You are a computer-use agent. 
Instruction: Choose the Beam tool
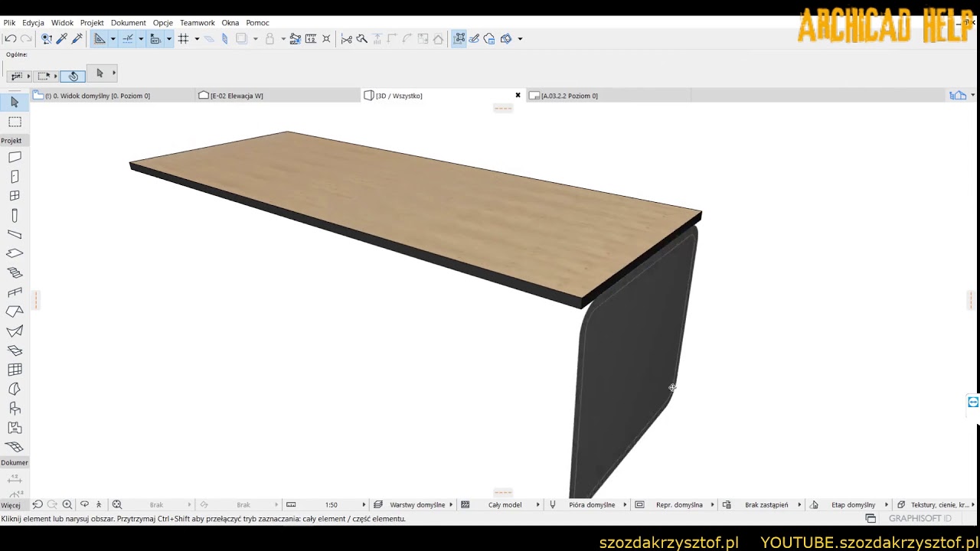coord(15,234)
